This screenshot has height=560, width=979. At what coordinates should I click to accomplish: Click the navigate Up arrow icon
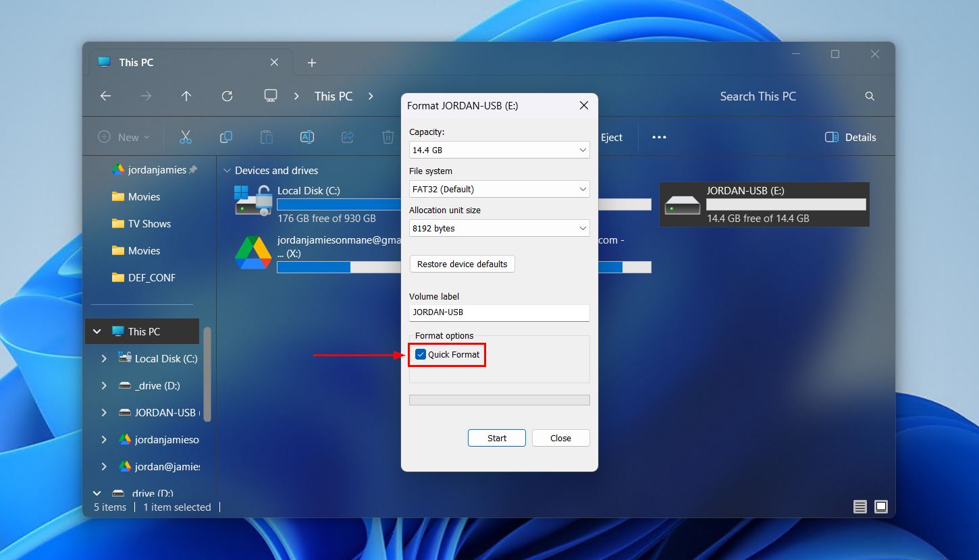[x=186, y=96]
